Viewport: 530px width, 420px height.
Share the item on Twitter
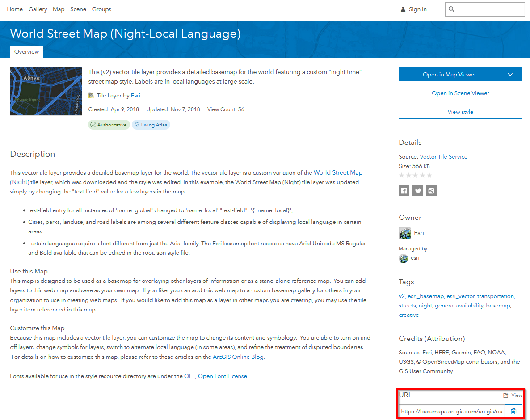coord(417,191)
